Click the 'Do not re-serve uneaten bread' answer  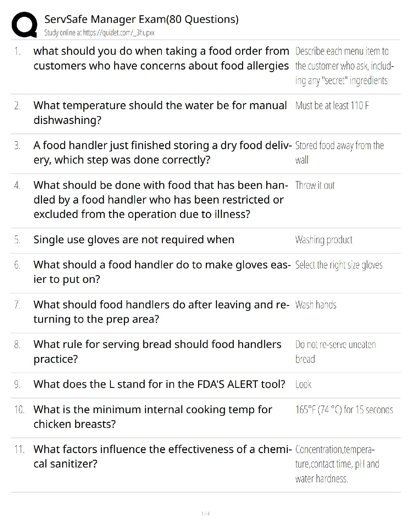click(335, 352)
